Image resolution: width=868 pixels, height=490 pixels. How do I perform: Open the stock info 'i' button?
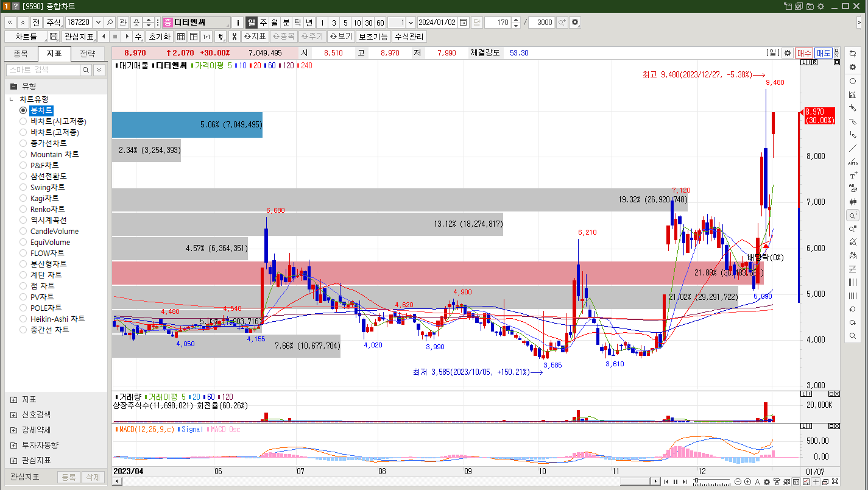point(238,22)
